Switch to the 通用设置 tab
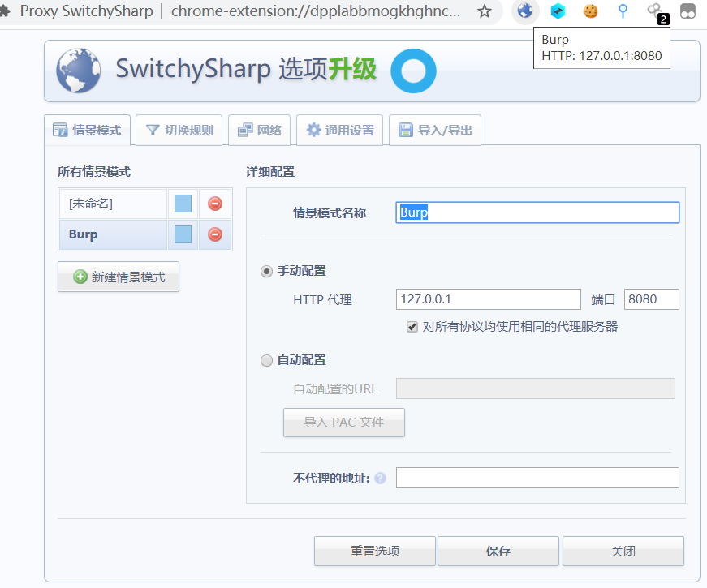 pyautogui.click(x=339, y=131)
